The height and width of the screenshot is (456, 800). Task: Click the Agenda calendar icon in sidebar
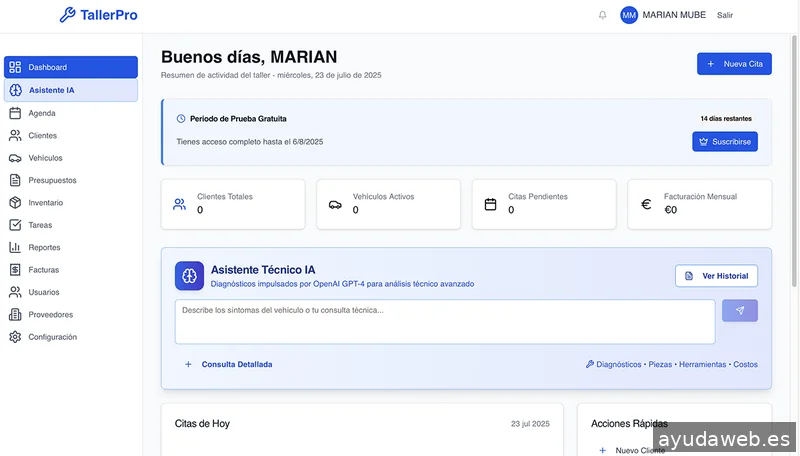coord(15,113)
